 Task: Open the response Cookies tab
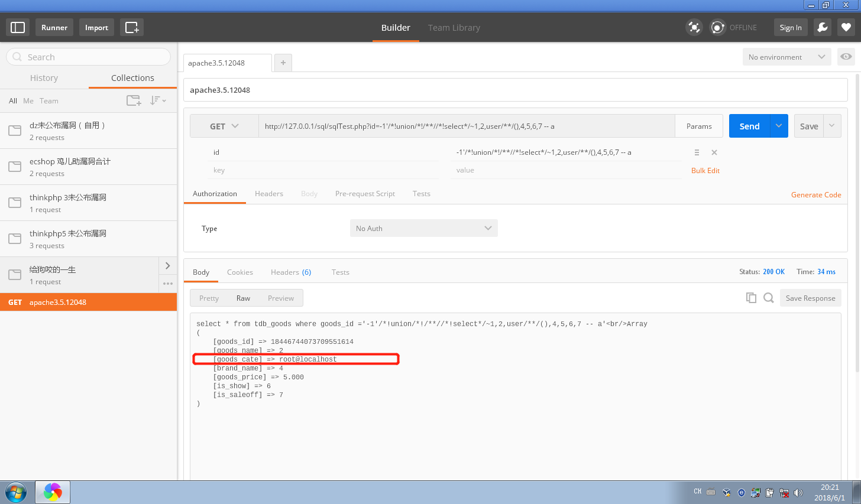tap(240, 272)
